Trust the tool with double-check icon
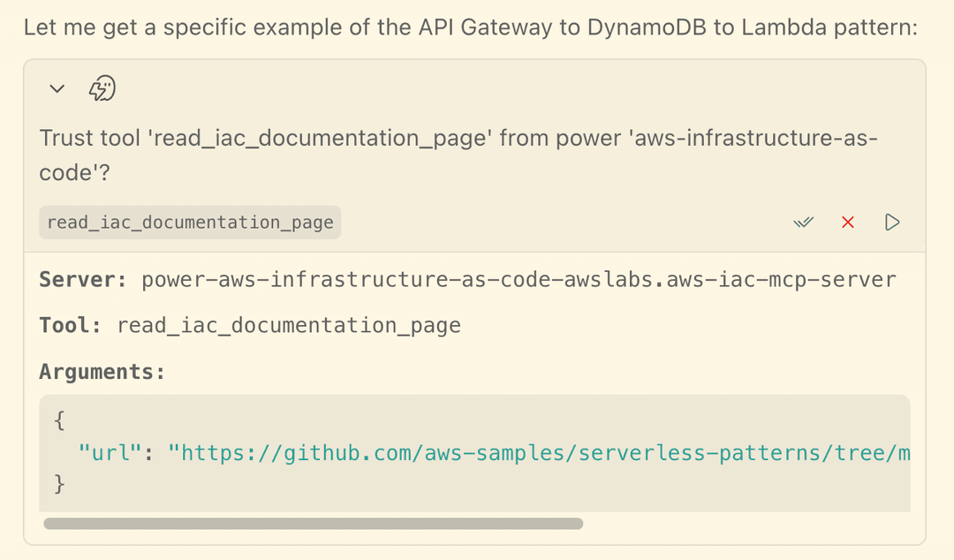954x560 pixels. [x=803, y=223]
